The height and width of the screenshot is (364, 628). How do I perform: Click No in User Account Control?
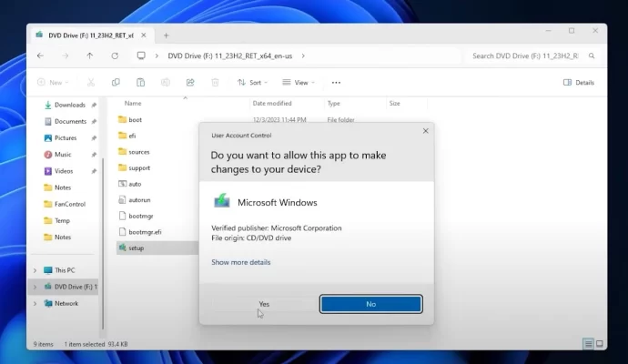click(x=370, y=304)
